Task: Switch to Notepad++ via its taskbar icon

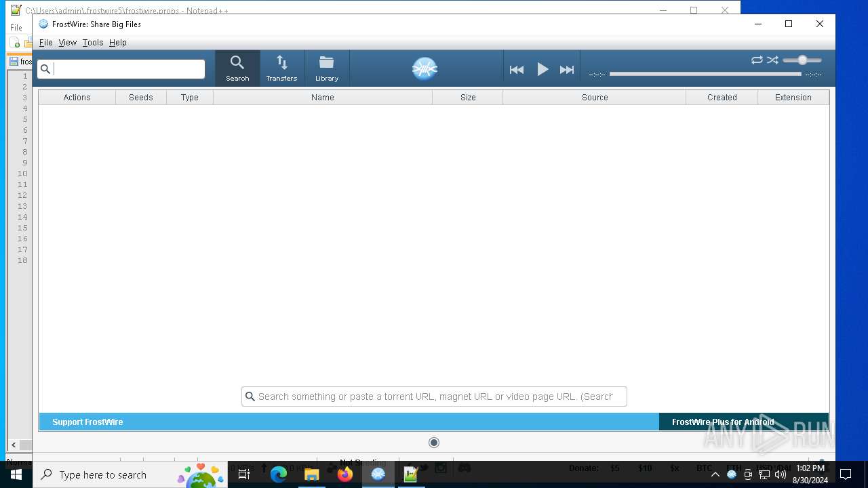Action: point(411,474)
